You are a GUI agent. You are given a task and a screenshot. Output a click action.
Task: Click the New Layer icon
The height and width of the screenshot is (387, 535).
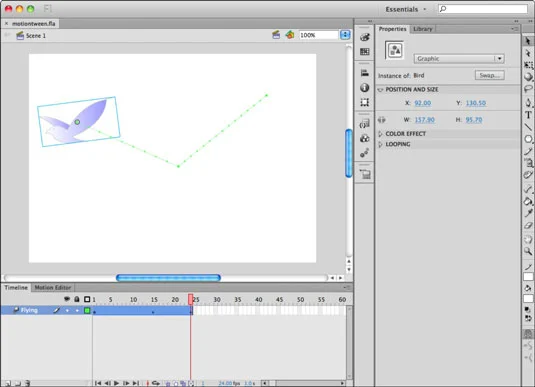pyautogui.click(x=8, y=384)
